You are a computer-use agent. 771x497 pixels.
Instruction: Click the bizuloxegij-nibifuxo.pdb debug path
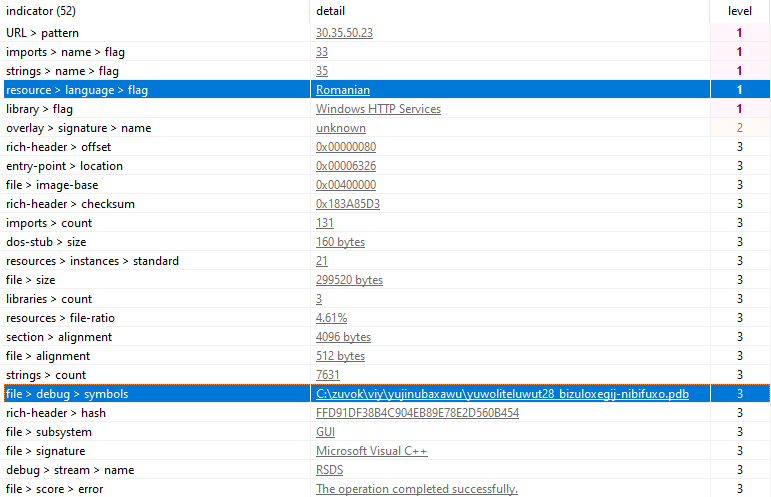(x=502, y=394)
